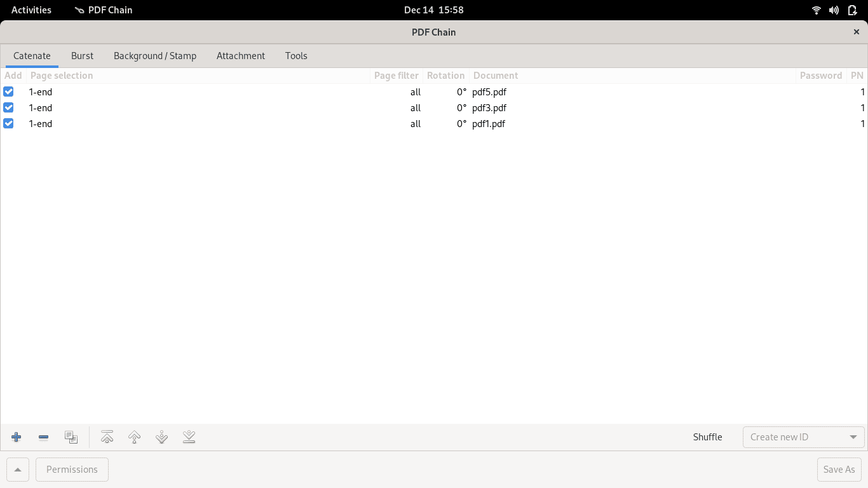Switch to the Burst tab
This screenshot has height=488, width=868.
82,56
